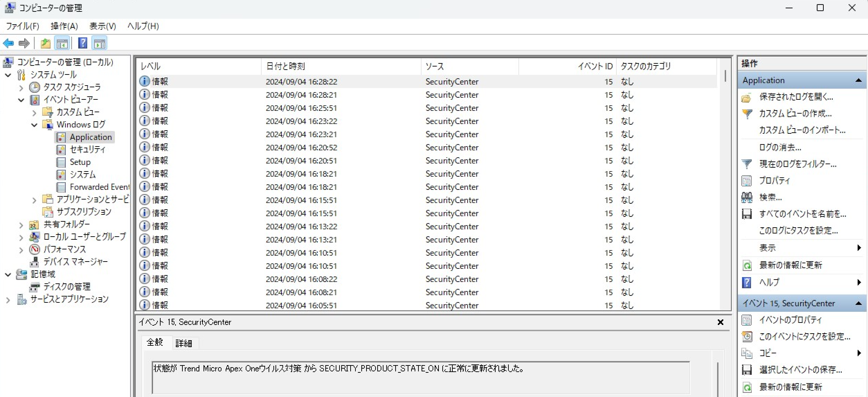This screenshot has width=868, height=397.
Task: Collapse the Windows ログ tree node
Action: pos(34,125)
